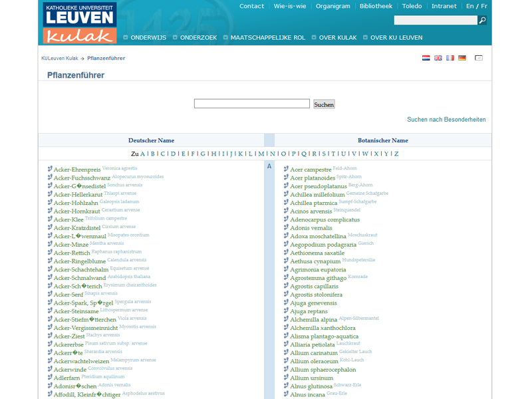Open the ONDERWIJS menu

pyautogui.click(x=148, y=38)
